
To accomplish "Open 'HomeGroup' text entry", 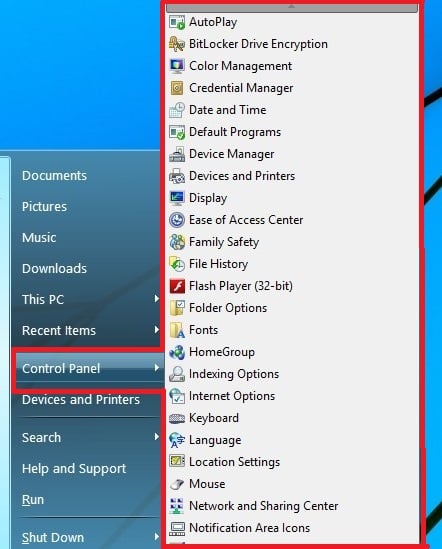I will tap(222, 352).
